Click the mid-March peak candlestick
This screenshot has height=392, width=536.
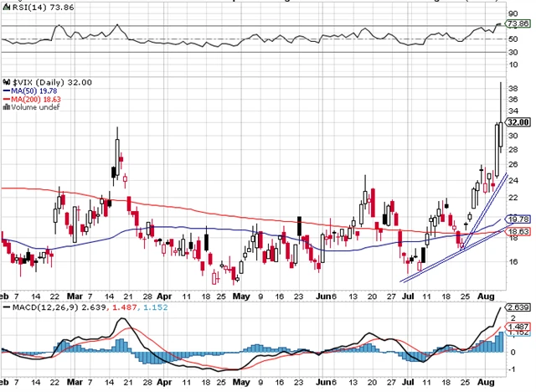click(118, 151)
